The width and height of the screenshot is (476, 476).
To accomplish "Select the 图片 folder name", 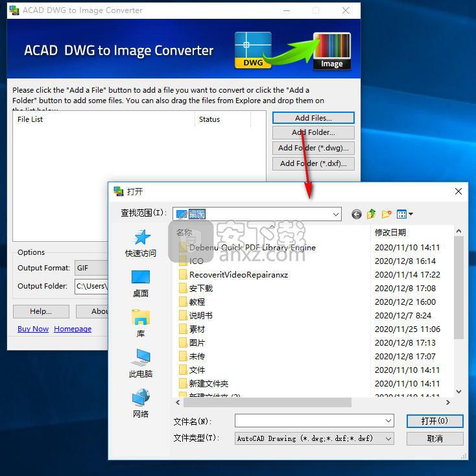I will click(197, 342).
